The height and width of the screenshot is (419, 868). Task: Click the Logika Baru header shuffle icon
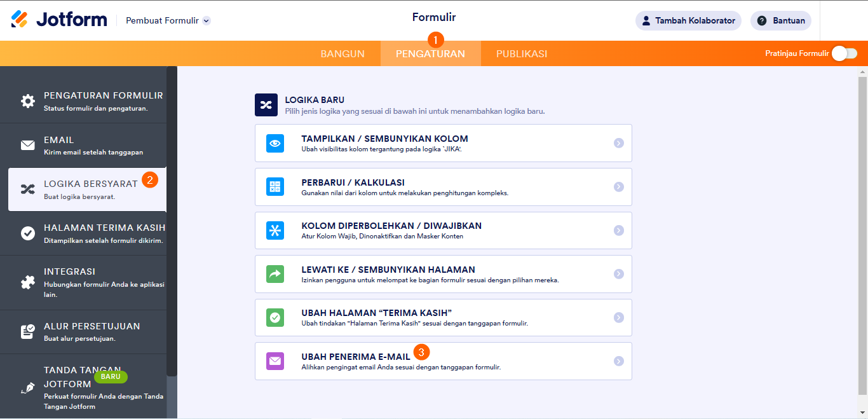click(x=266, y=105)
